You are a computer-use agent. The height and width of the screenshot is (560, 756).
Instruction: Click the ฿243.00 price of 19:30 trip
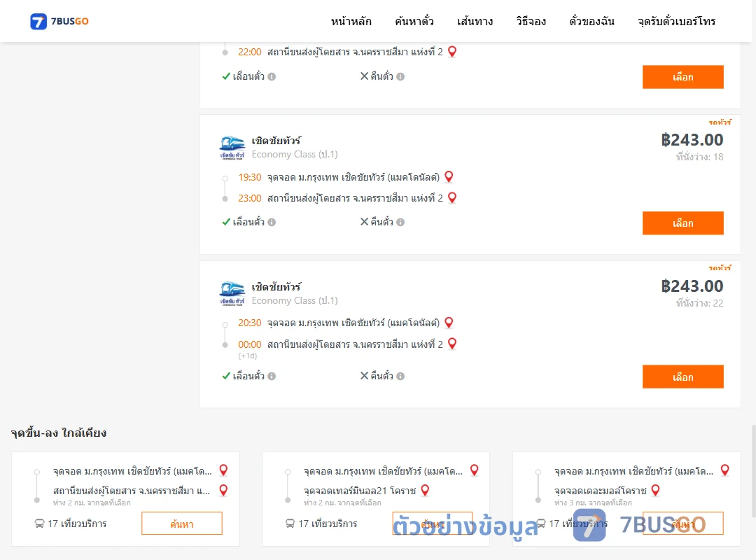[x=692, y=140]
